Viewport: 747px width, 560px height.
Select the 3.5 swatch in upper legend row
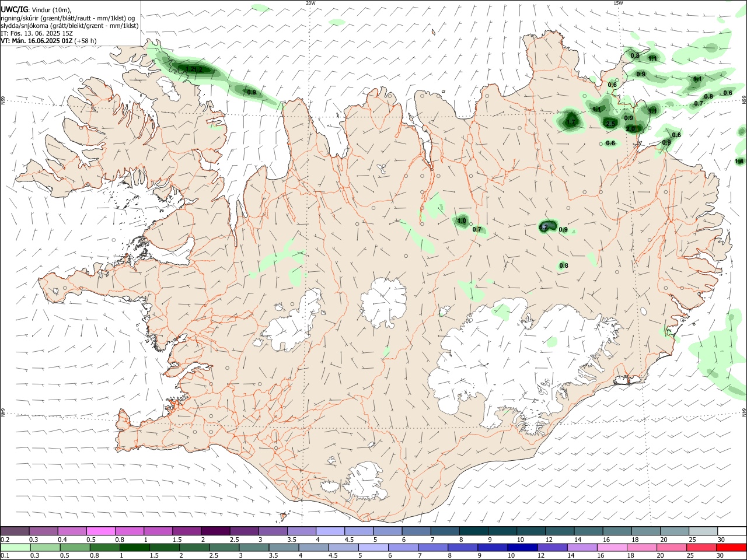tap(301, 531)
